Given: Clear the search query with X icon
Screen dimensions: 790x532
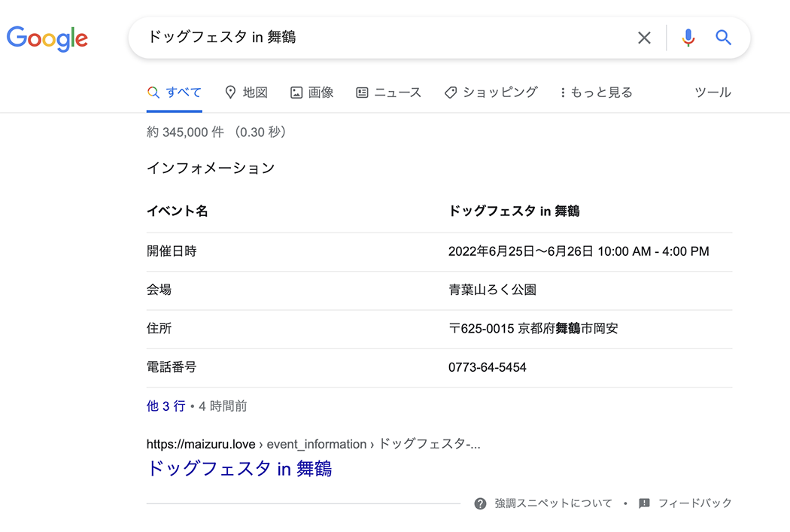Looking at the screenshot, I should pos(644,38).
